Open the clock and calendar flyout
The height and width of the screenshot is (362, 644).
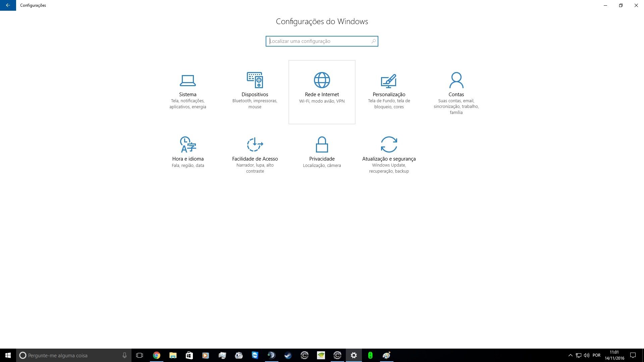[614, 355]
